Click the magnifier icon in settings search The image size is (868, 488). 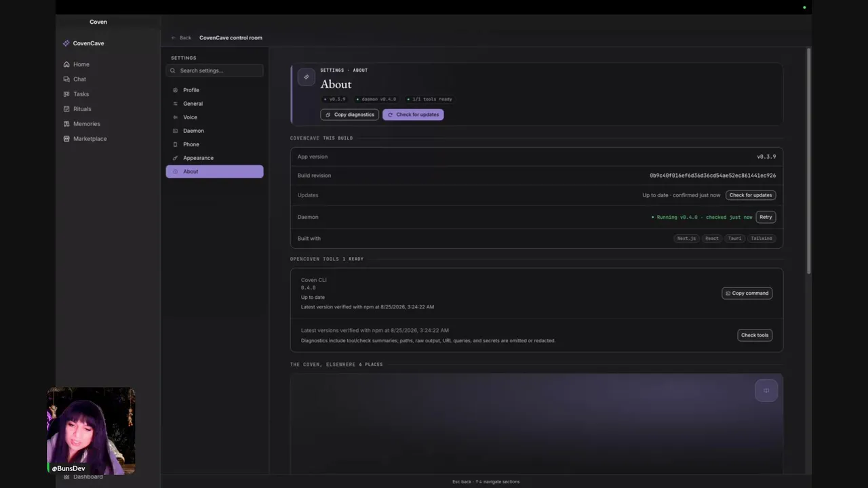(173, 70)
